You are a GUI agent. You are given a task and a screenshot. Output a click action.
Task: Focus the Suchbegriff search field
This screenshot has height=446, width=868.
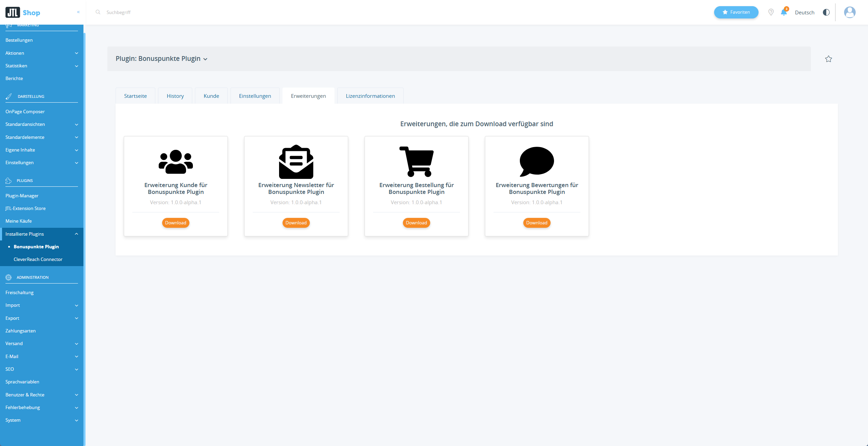pyautogui.click(x=118, y=12)
